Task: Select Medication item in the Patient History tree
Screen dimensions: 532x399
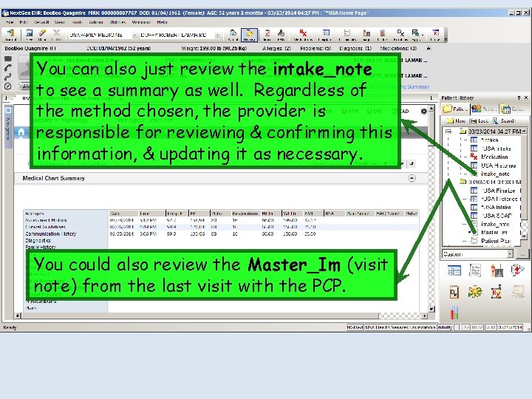Action: click(494, 157)
